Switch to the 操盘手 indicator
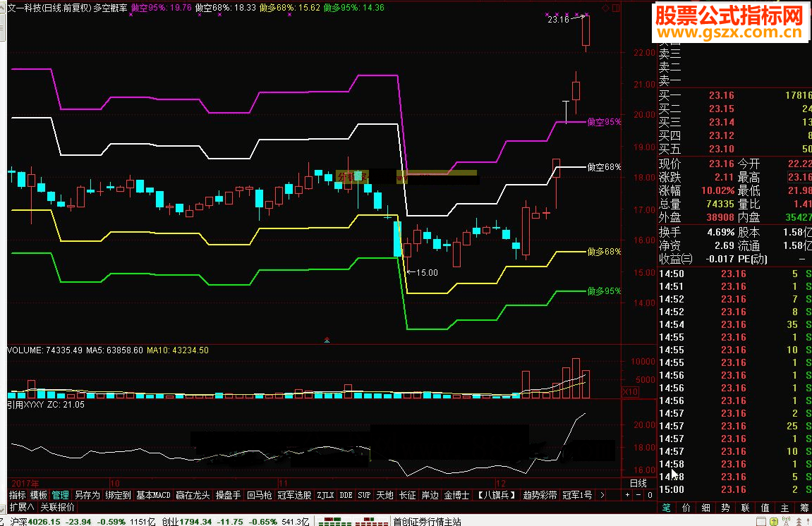This screenshot has height=526, width=812. (x=229, y=495)
